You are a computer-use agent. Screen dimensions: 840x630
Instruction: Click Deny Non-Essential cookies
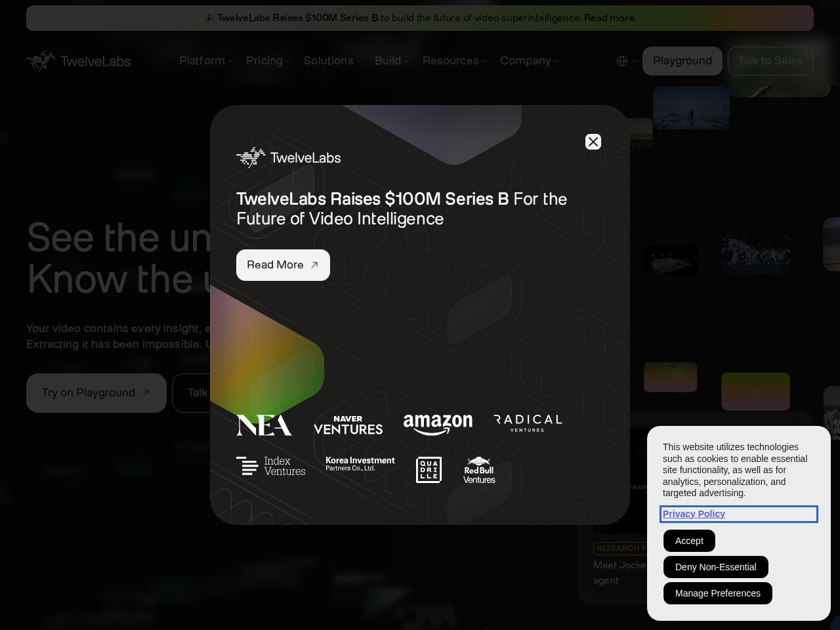(716, 567)
